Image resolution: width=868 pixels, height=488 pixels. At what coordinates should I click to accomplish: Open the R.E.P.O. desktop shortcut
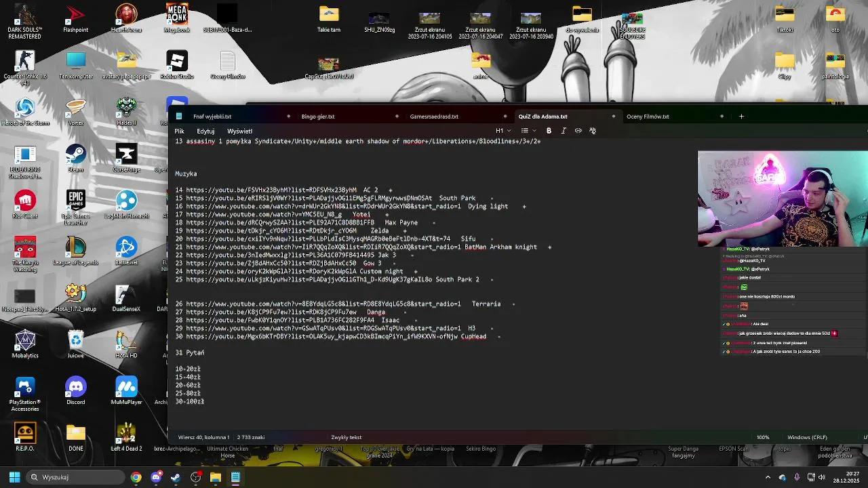[x=25, y=438]
